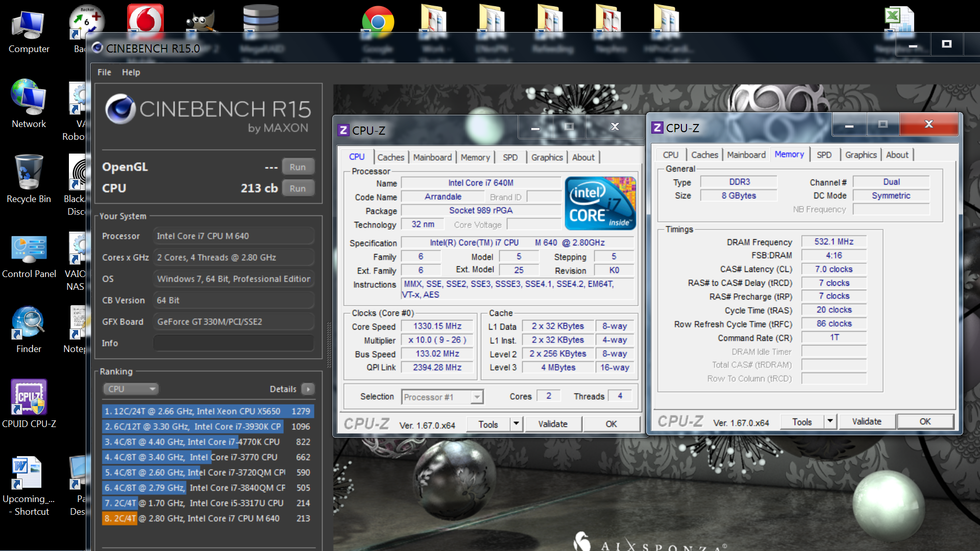The width and height of the screenshot is (980, 551).
Task: Open Memory tab in left CPU-Z window
Action: click(475, 157)
